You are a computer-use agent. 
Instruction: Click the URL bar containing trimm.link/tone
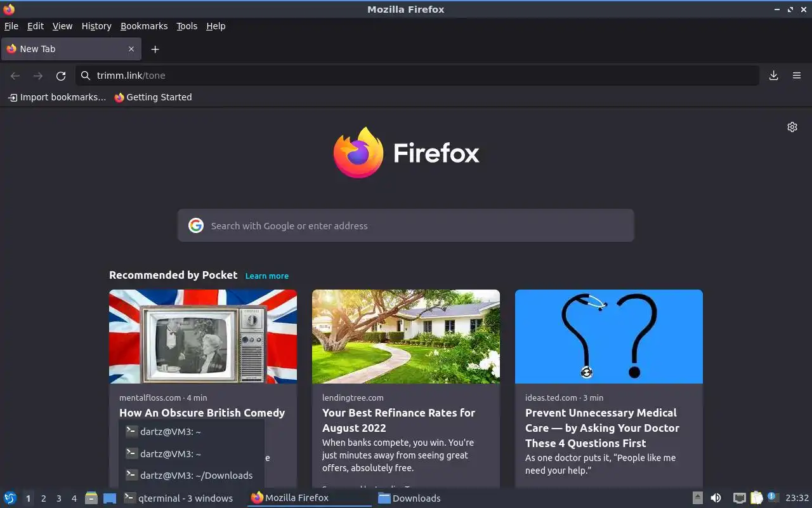pyautogui.click(x=417, y=76)
